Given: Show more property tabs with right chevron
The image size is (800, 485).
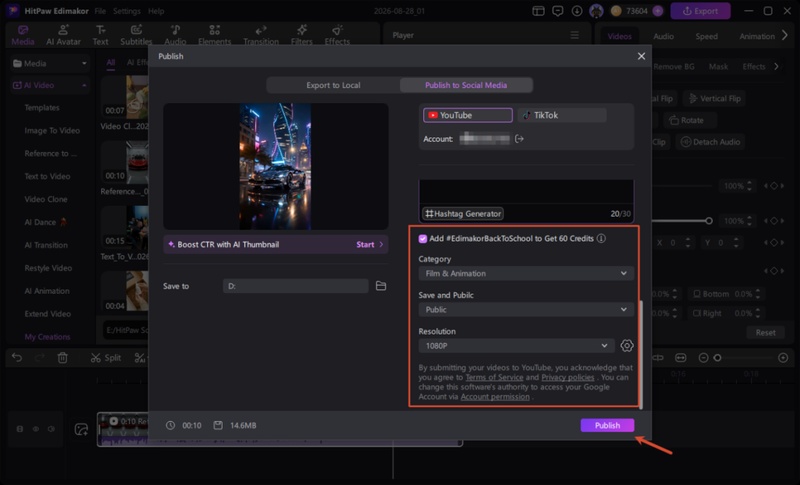Looking at the screenshot, I should (x=784, y=36).
